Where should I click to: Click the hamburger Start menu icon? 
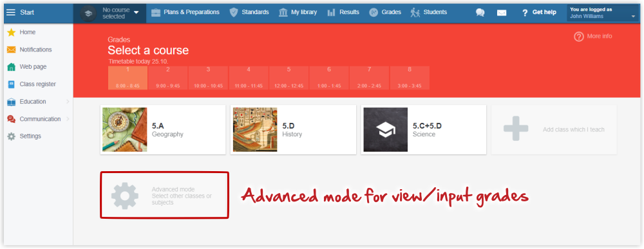coord(11,12)
